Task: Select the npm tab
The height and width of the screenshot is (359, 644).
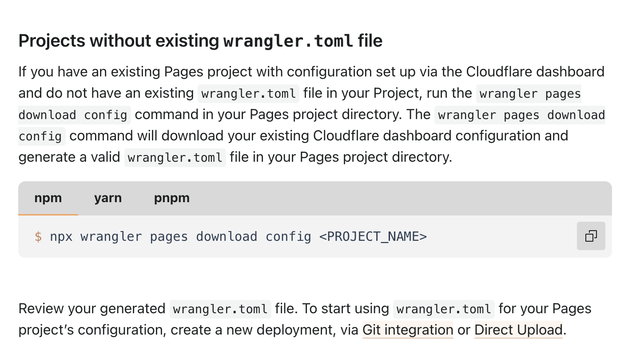Action: click(48, 198)
